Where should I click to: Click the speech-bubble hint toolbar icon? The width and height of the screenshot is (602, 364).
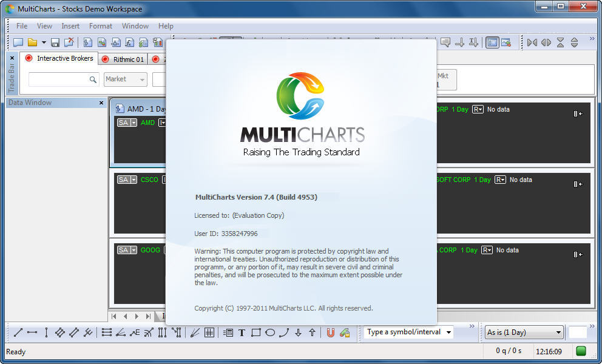445,42
